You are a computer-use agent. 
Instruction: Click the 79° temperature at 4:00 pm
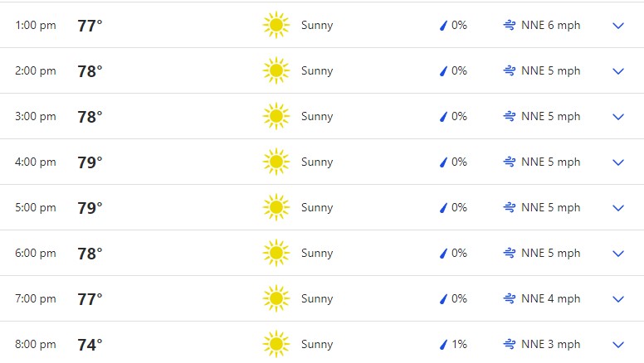point(90,162)
